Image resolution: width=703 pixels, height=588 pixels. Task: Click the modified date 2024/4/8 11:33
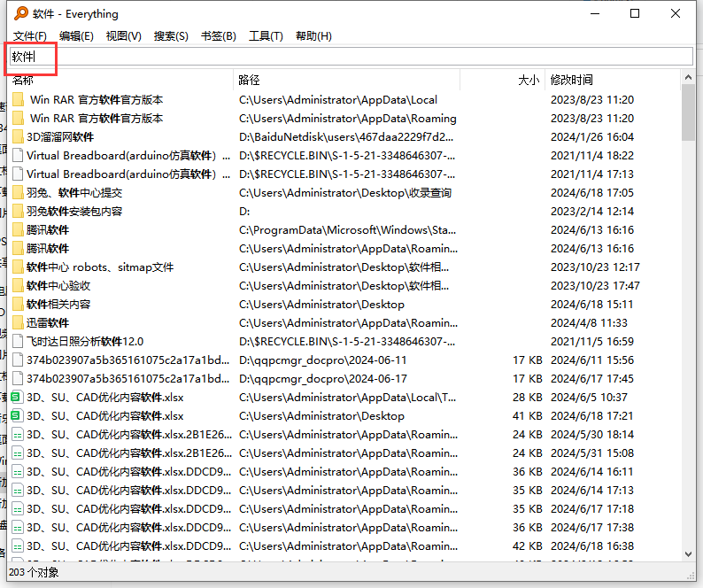click(589, 323)
